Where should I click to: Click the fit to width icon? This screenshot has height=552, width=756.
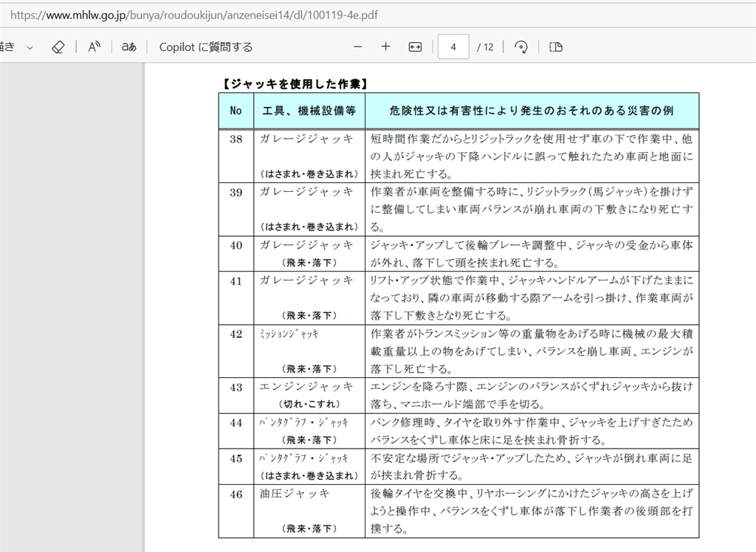coord(415,46)
